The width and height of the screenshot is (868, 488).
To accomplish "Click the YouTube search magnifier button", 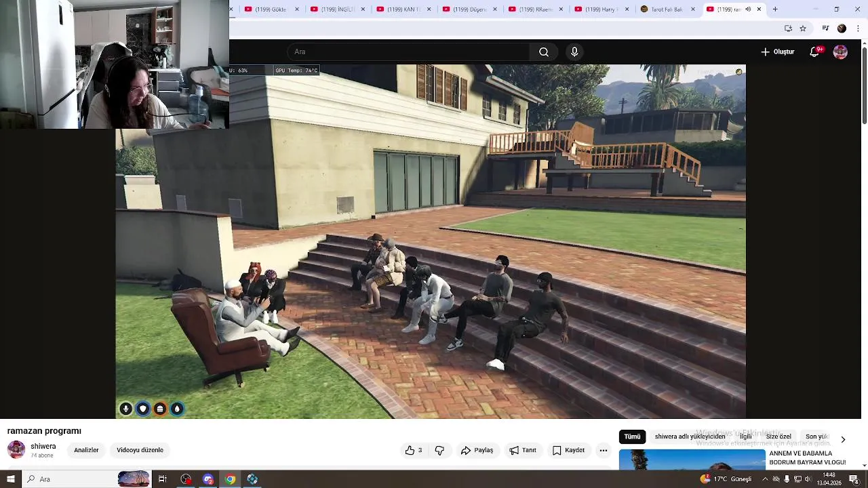I will (544, 52).
